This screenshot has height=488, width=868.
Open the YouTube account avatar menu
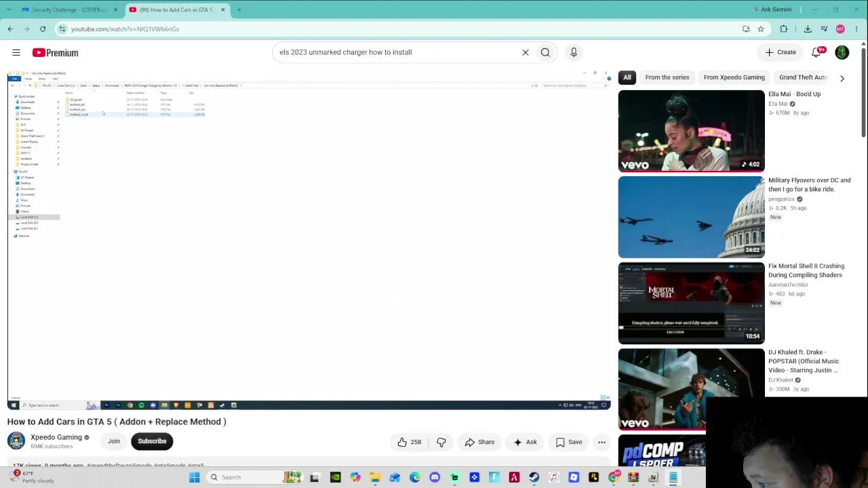coord(842,52)
